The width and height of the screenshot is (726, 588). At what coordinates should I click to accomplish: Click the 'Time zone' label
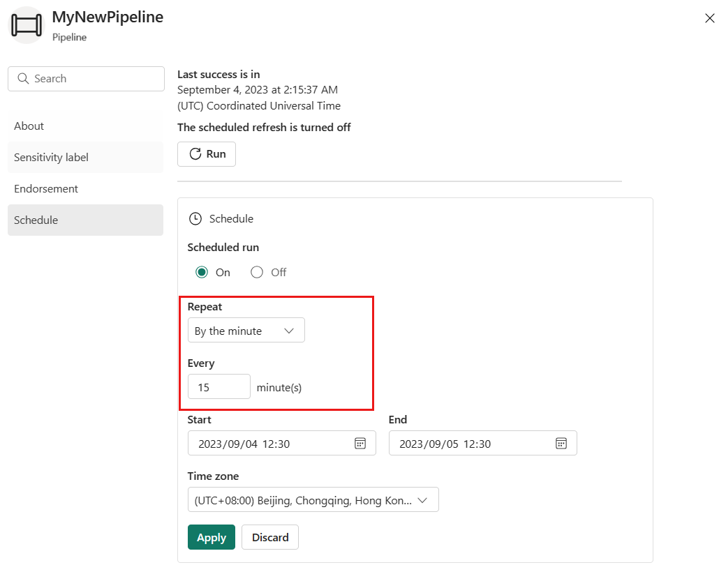pos(213,476)
